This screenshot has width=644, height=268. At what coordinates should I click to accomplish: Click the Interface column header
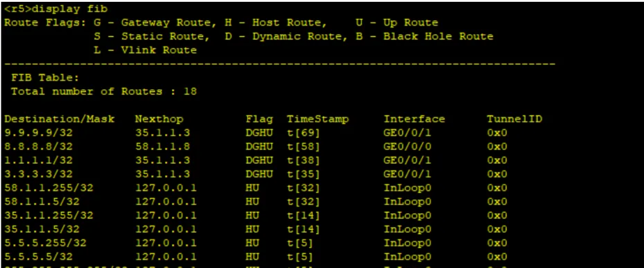coord(414,119)
